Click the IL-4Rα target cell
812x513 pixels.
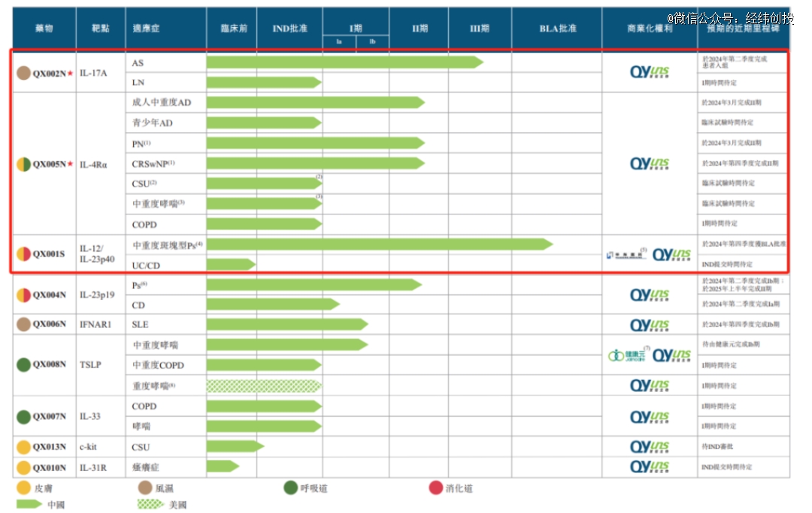[x=93, y=165]
